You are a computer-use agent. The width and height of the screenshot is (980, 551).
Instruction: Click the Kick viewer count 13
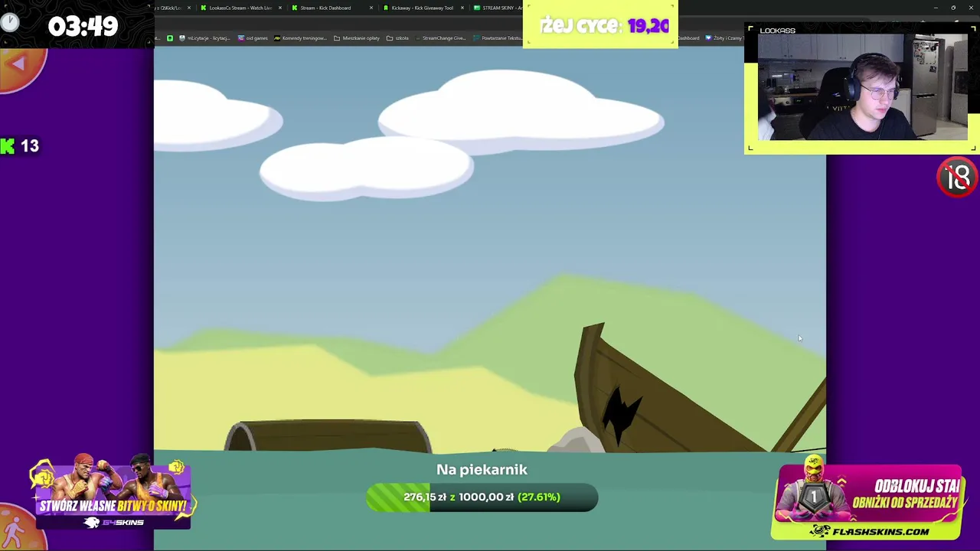click(x=30, y=146)
